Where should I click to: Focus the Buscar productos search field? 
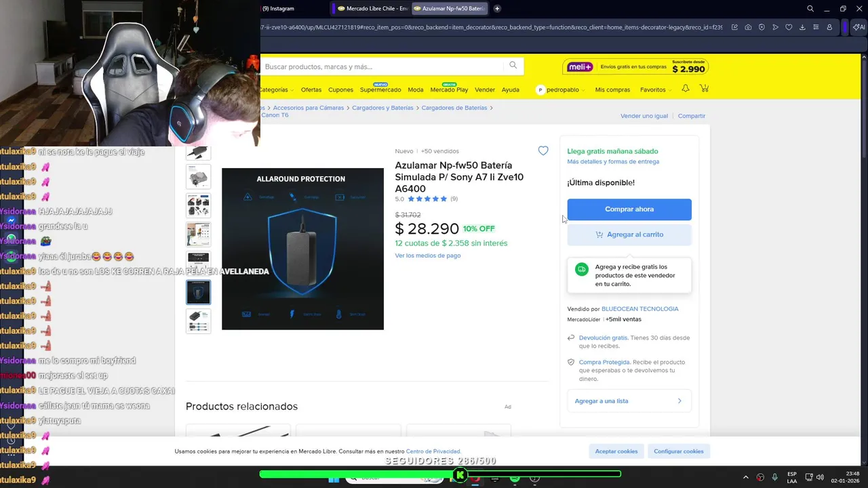[x=383, y=66]
